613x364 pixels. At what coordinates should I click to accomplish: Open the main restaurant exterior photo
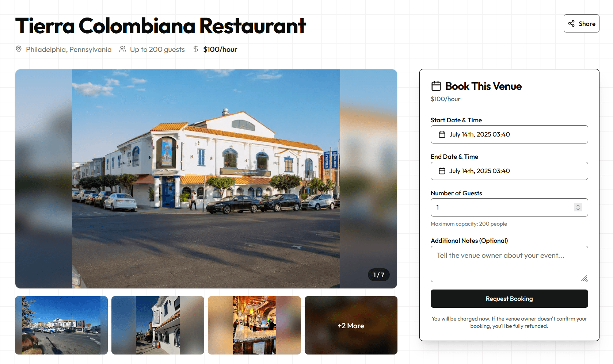click(x=206, y=179)
